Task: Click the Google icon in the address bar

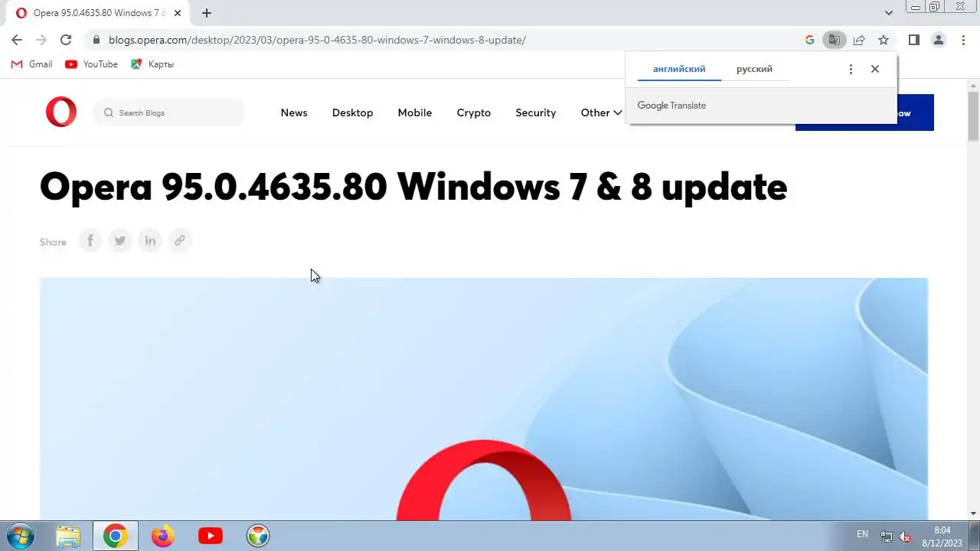Action: point(810,40)
